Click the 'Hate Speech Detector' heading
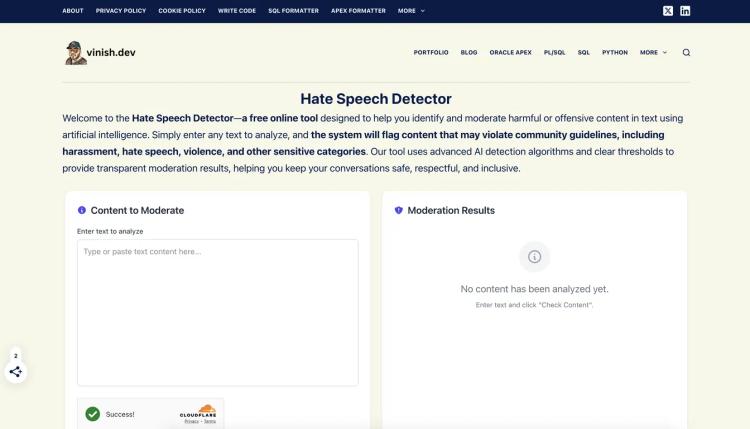This screenshot has height=429, width=750. (x=375, y=99)
